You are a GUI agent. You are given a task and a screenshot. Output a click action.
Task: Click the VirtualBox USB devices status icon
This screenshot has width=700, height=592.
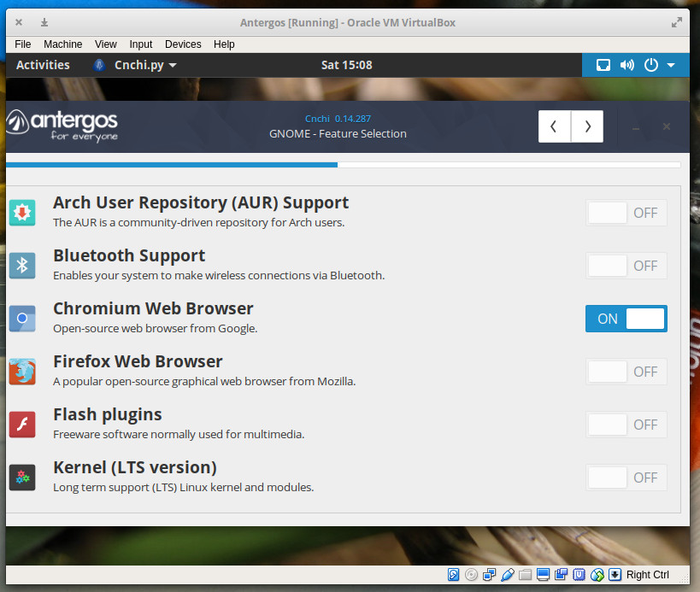point(508,575)
